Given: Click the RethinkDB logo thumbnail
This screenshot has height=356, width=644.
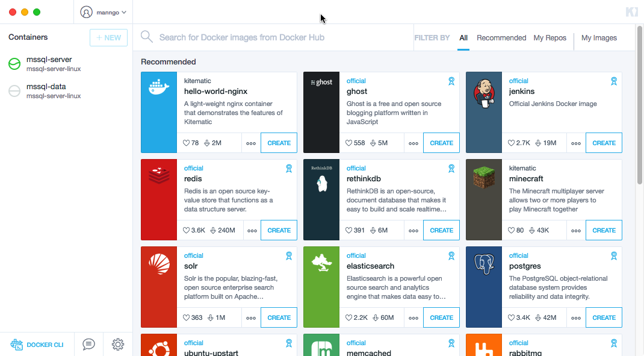Looking at the screenshot, I should (321, 200).
